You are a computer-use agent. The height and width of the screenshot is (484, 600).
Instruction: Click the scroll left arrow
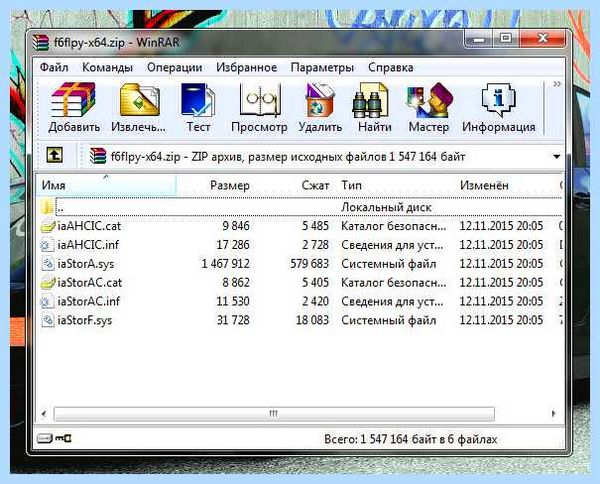click(44, 414)
